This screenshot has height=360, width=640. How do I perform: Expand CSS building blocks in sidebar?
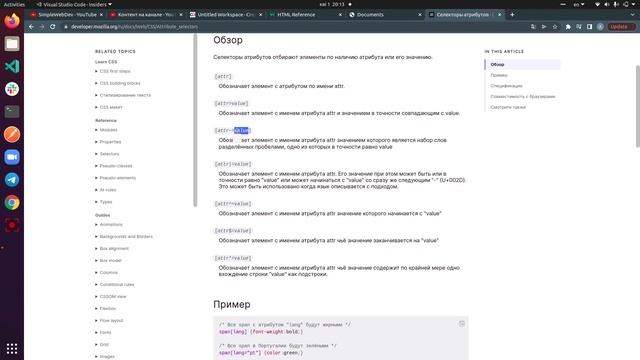pyautogui.click(x=118, y=83)
